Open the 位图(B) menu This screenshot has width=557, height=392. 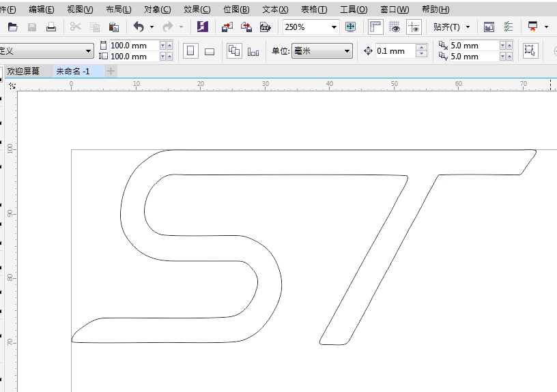[x=236, y=10]
